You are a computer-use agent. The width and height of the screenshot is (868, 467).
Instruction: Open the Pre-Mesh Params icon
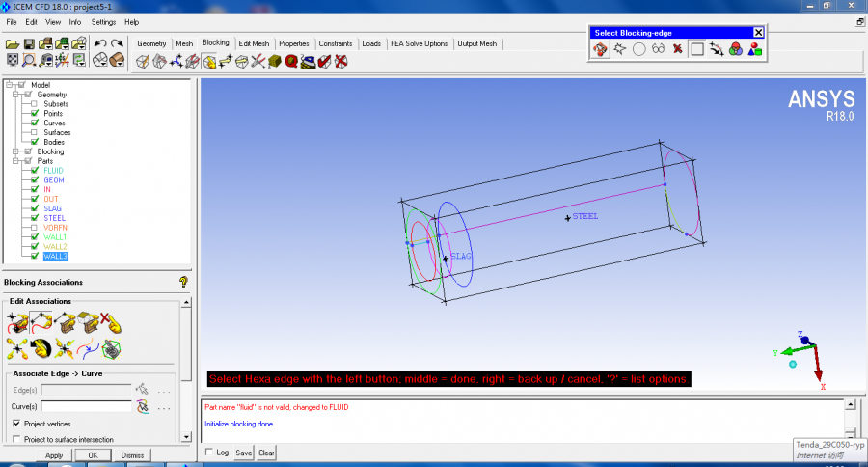pos(275,62)
